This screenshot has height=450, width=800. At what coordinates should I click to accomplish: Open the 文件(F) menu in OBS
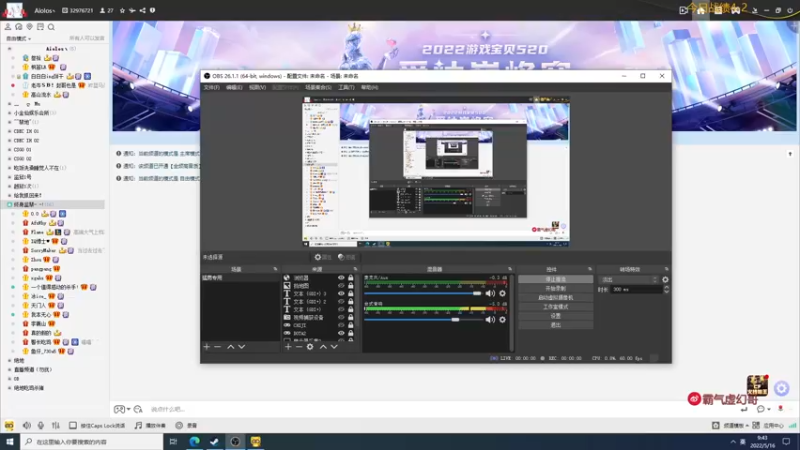(x=211, y=88)
